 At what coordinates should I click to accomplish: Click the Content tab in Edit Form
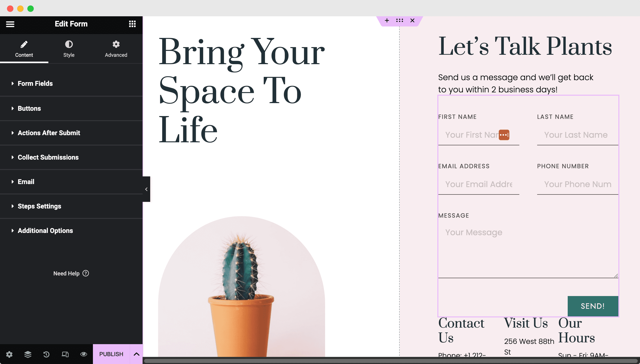click(x=24, y=49)
